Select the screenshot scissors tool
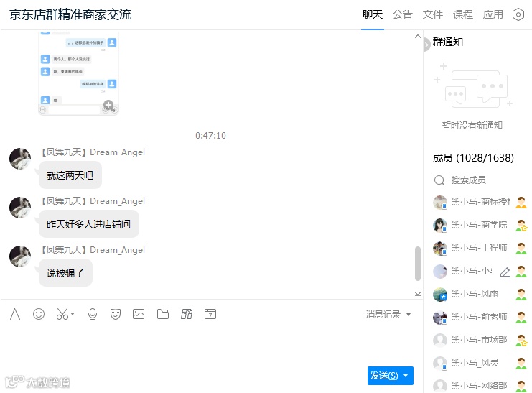The width and height of the screenshot is (532, 393). coord(62,314)
